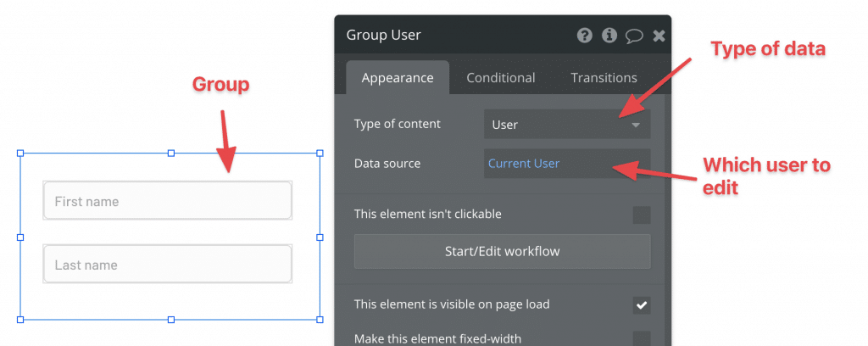Click the Group User panel title
Screen dimensions: 868x346
384,36
